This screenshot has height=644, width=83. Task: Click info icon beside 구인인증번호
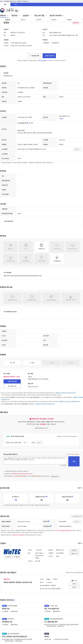coord(51,526)
